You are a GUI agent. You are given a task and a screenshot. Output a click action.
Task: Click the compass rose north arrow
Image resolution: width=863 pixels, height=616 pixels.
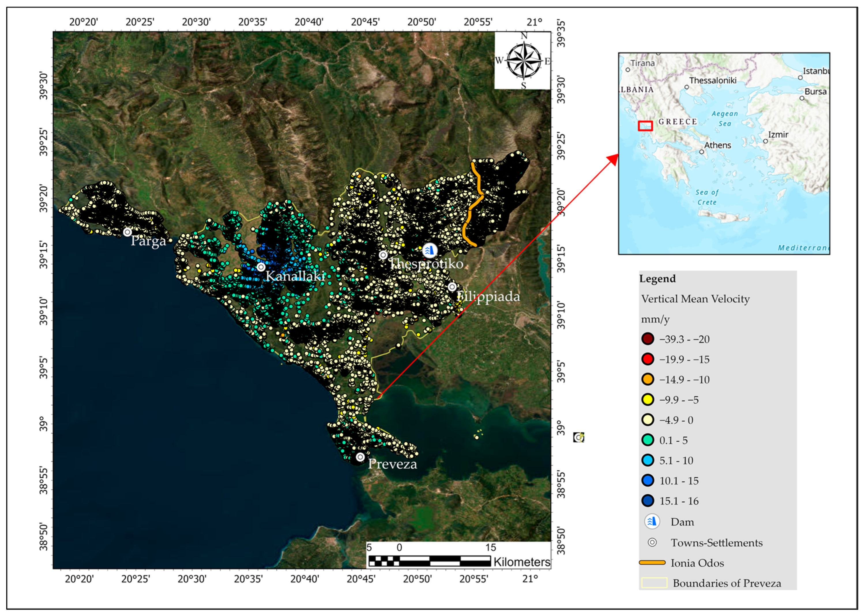(x=524, y=61)
